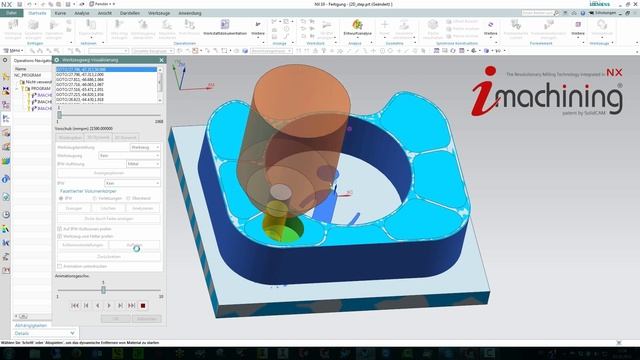The width and height of the screenshot is (640, 360).
Task: Switch to the Werkzeuge ribbon tab
Action: (159, 13)
